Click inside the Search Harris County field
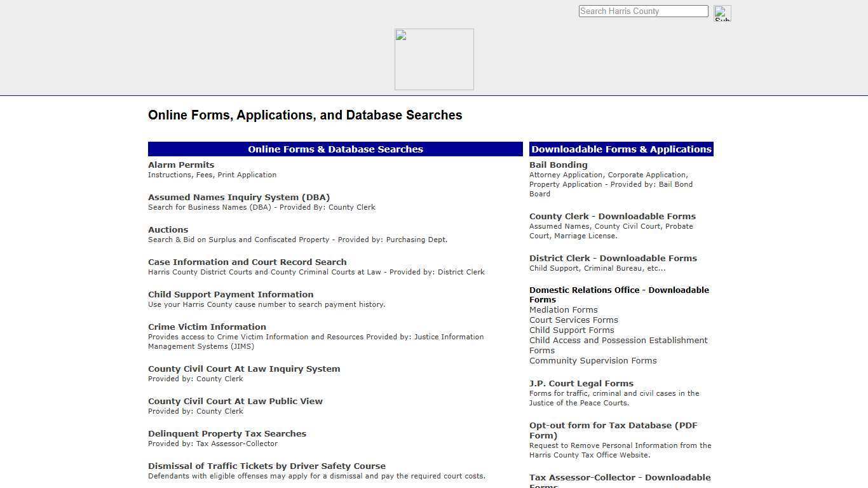The image size is (868, 488). pos(642,11)
